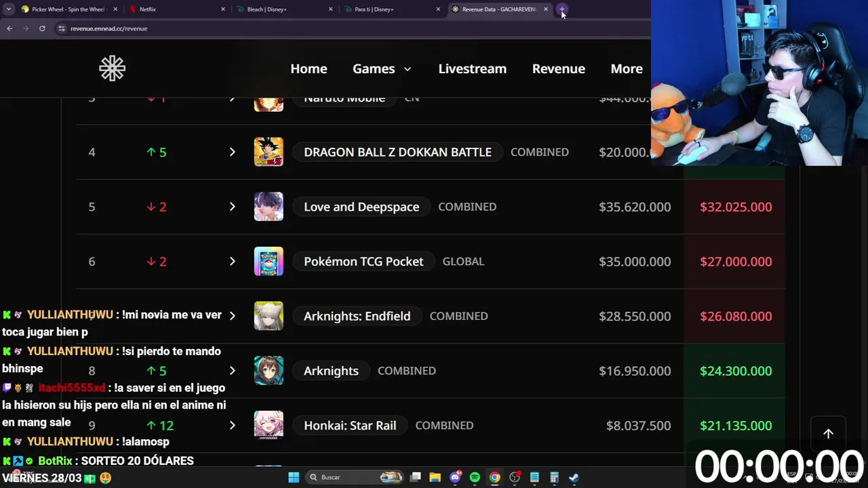Go to the Revenue nav item

[558, 68]
